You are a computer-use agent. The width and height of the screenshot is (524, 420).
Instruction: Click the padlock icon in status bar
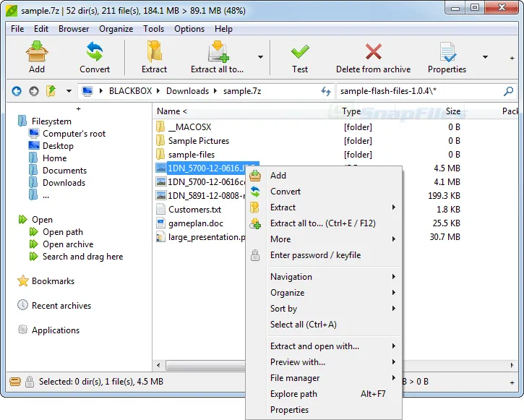pos(30,381)
